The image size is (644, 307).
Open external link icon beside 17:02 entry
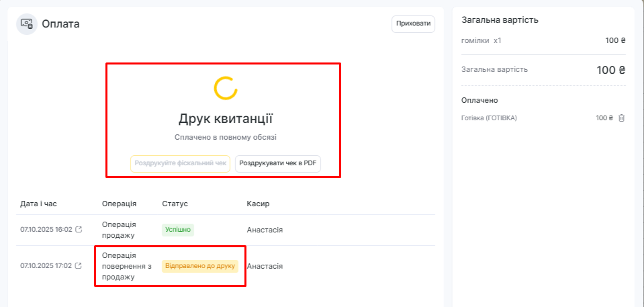(79, 266)
